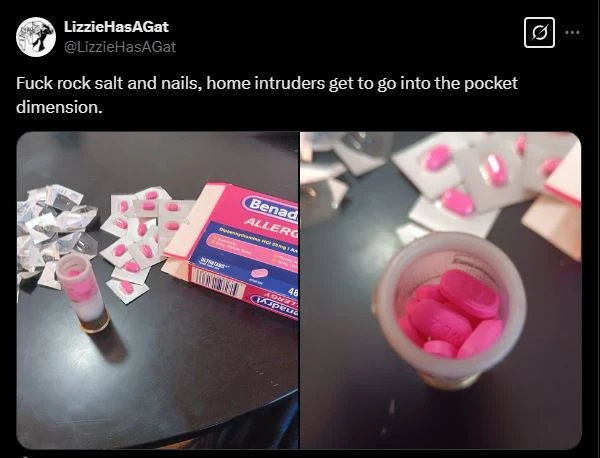Click the pink pills inside the open shell
The height and width of the screenshot is (458, 600).
(x=453, y=315)
